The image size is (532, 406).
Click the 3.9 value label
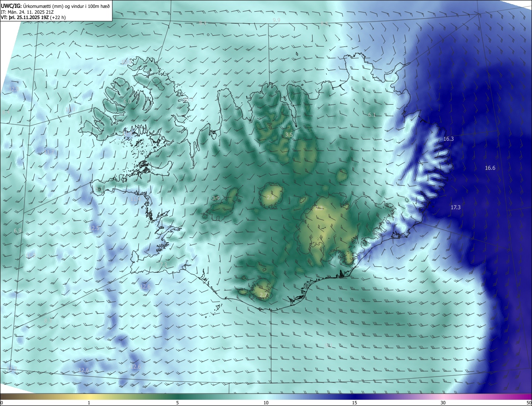point(216,198)
